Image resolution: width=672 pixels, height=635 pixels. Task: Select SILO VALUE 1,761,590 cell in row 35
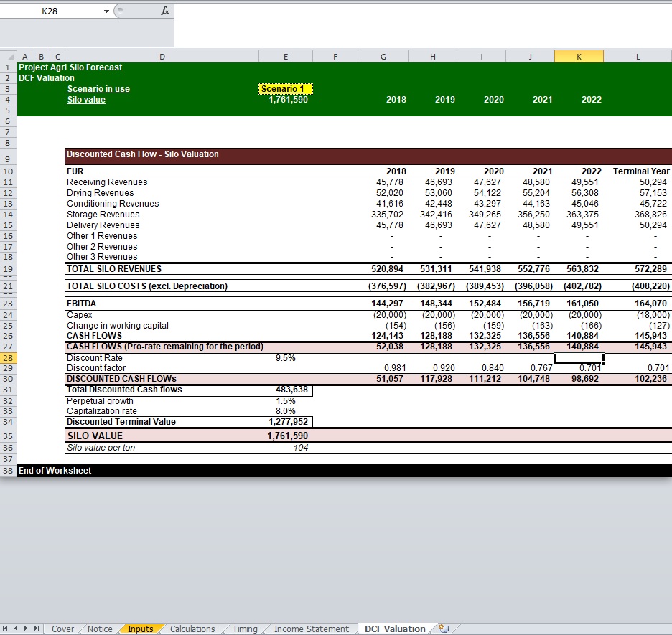coord(287,436)
